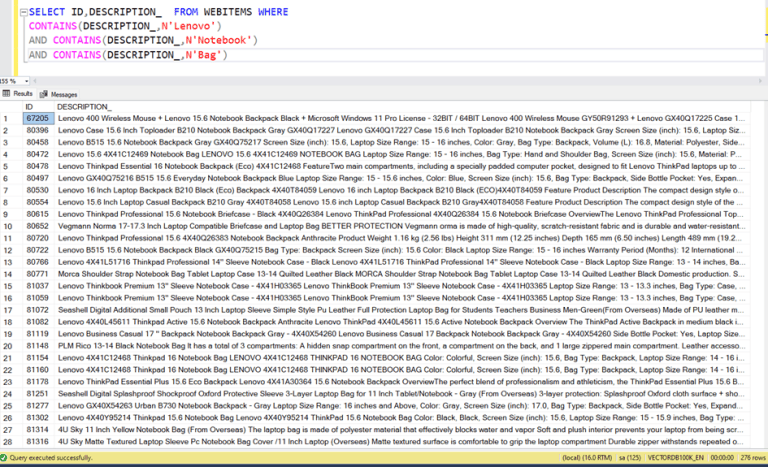
Task: Select row header number 28
Action: [x=11, y=442]
